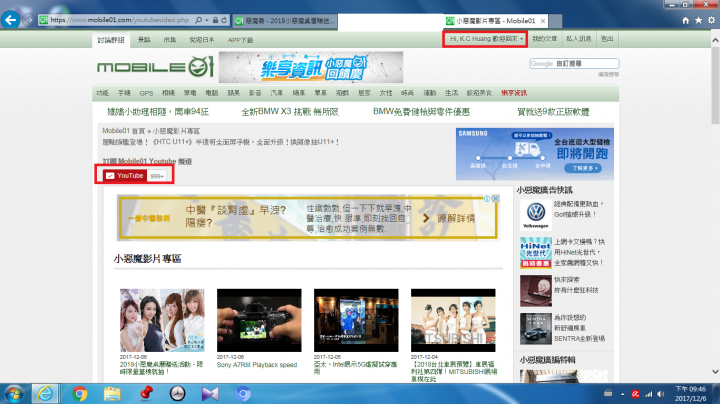Click Internet Explorer taskbar icon

tap(45, 394)
